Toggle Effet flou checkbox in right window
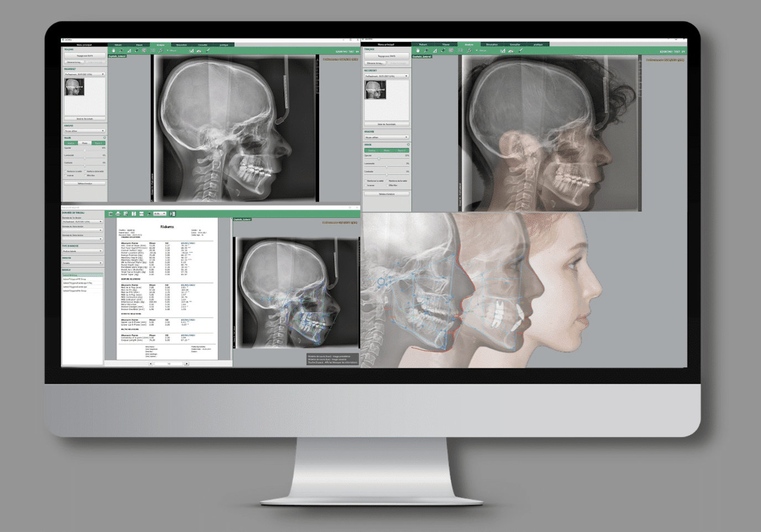This screenshot has height=532, width=761. [387, 185]
